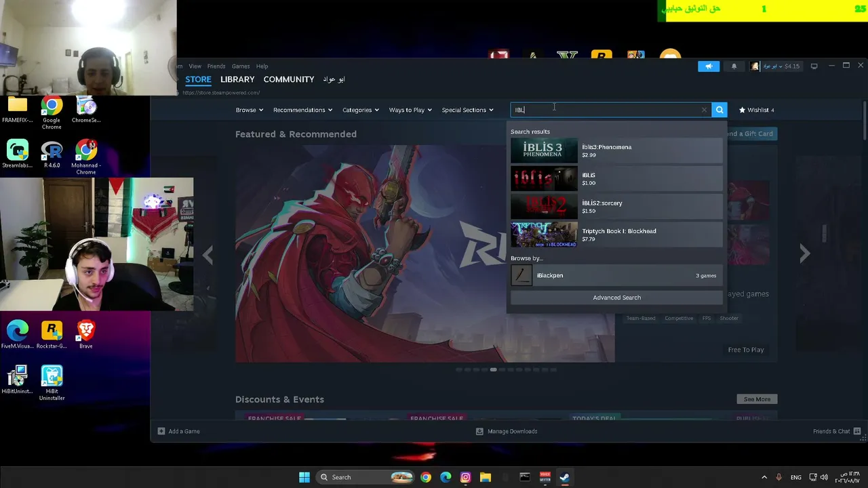Expand the Categories dropdown
This screenshot has height=488, width=868.
point(360,110)
